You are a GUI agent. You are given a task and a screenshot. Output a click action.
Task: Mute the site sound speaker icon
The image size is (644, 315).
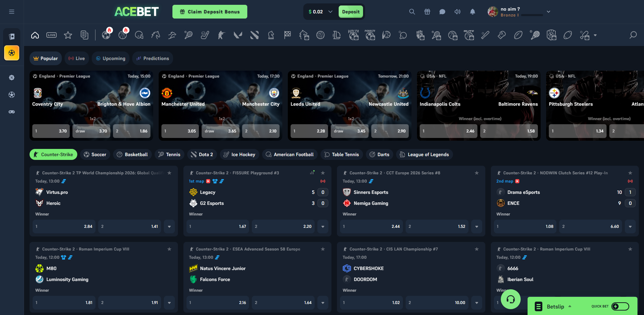point(457,12)
